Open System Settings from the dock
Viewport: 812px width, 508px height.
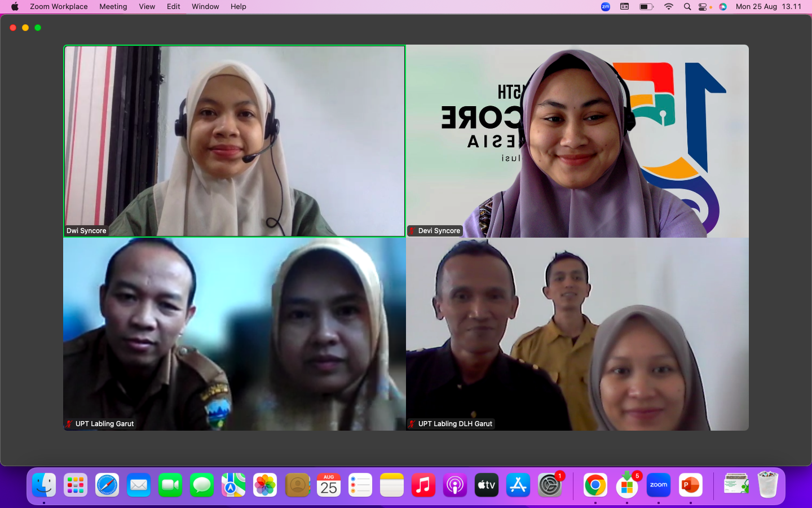click(550, 485)
